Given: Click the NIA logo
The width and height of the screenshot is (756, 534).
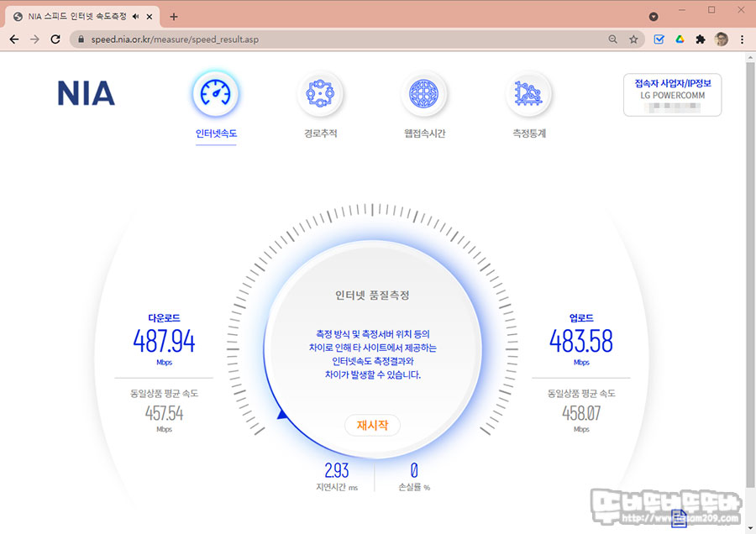Looking at the screenshot, I should tap(87, 93).
